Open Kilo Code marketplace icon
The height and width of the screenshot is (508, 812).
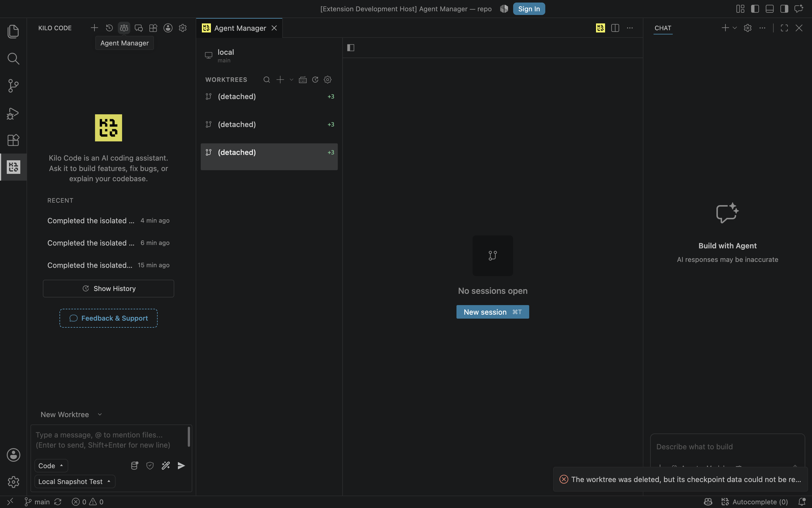(153, 28)
